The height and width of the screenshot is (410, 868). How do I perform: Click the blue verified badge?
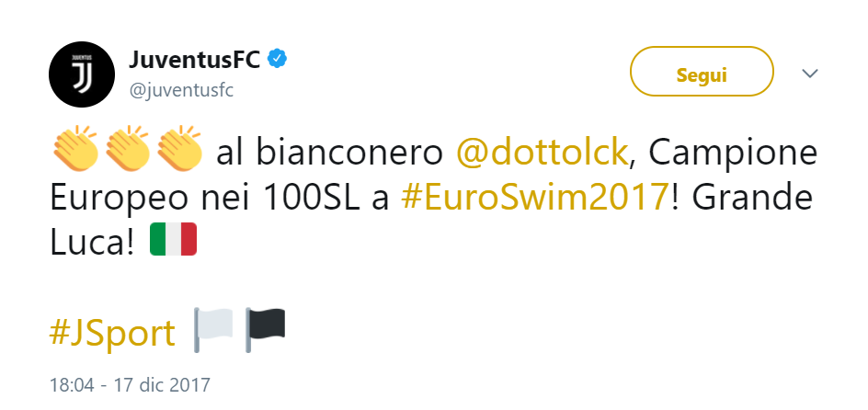pyautogui.click(x=277, y=59)
